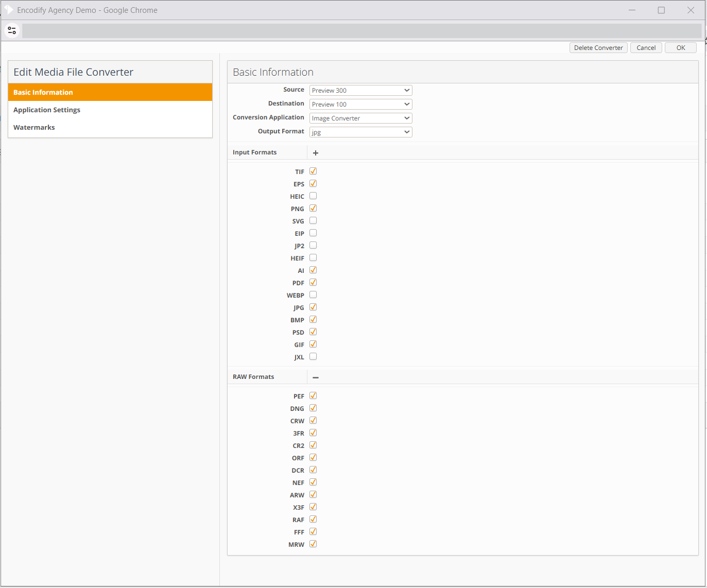Open the Source dropdown
The image size is (707, 588).
[x=361, y=90]
